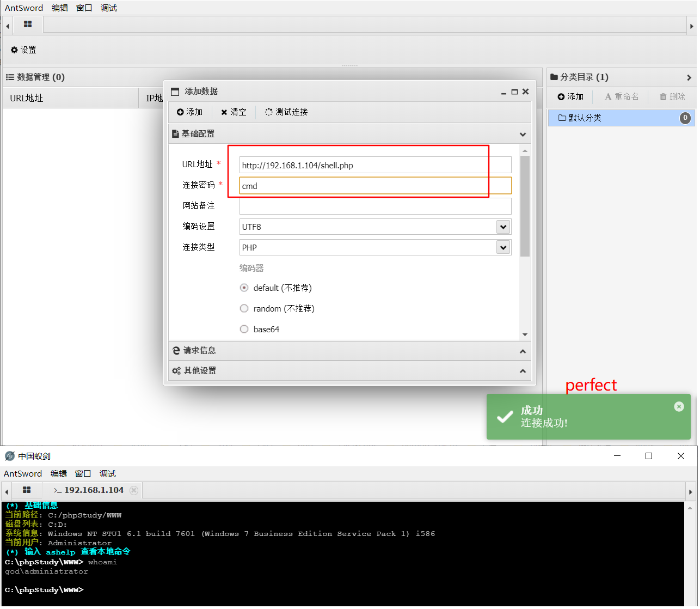Open the 窗口 menu in top window
The image size is (700, 609).
[84, 8]
